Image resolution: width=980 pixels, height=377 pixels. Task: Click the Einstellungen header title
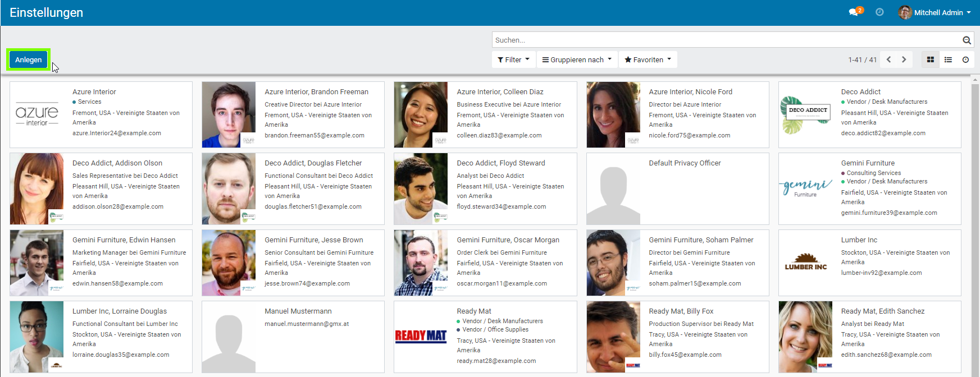pyautogui.click(x=46, y=12)
